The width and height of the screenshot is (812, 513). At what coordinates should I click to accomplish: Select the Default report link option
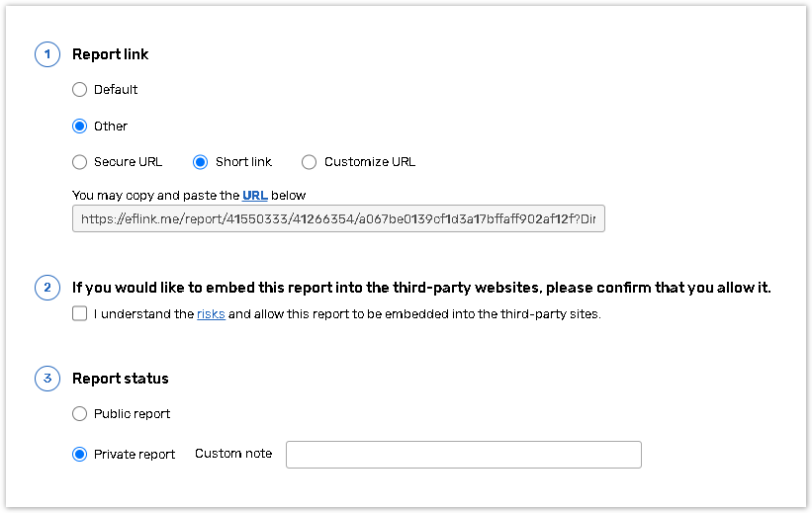(80, 90)
